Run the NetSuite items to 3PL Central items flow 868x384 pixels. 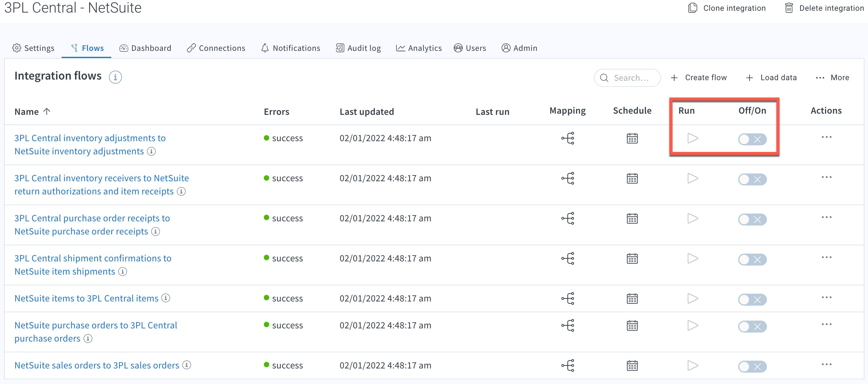(x=692, y=298)
